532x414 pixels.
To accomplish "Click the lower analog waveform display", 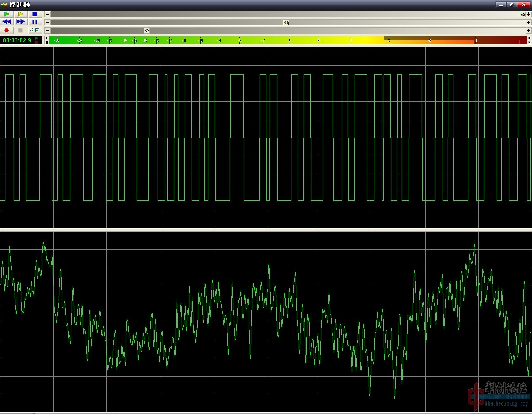I will click(x=266, y=322).
